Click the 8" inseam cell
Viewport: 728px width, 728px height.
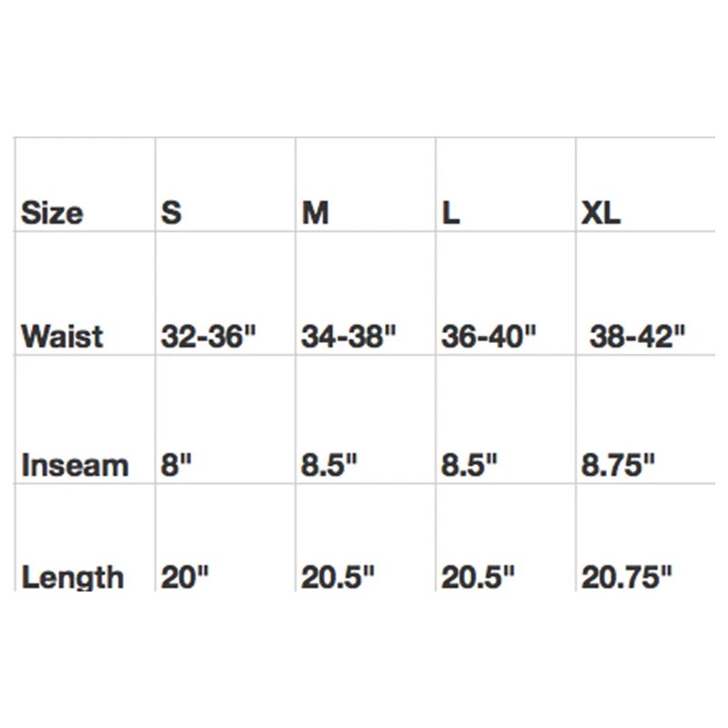tap(180, 465)
